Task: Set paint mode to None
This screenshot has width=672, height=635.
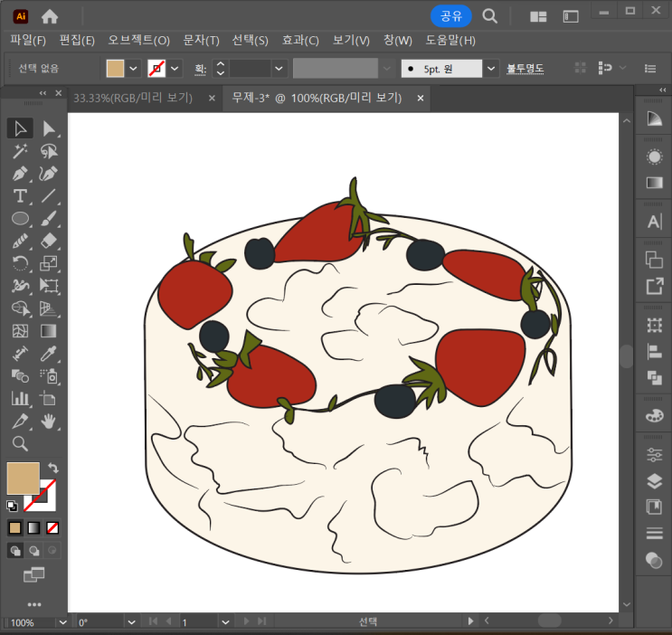Action: click(53, 527)
